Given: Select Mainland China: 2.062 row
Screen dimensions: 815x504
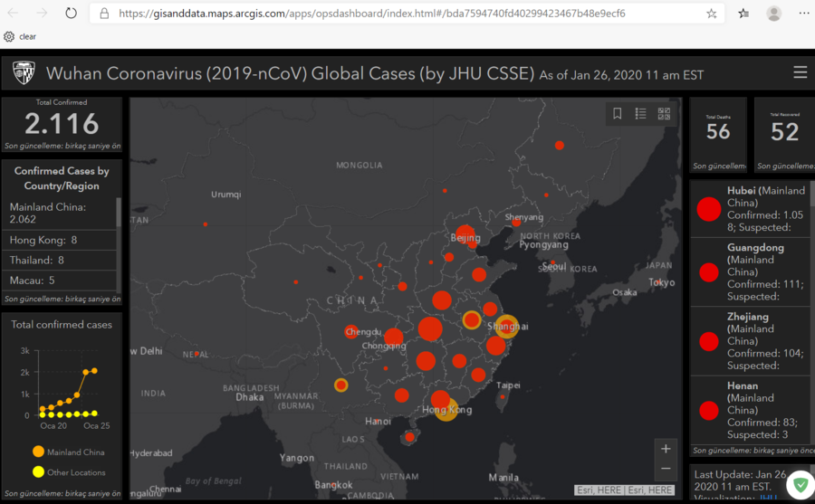Looking at the screenshot, I should [x=59, y=213].
